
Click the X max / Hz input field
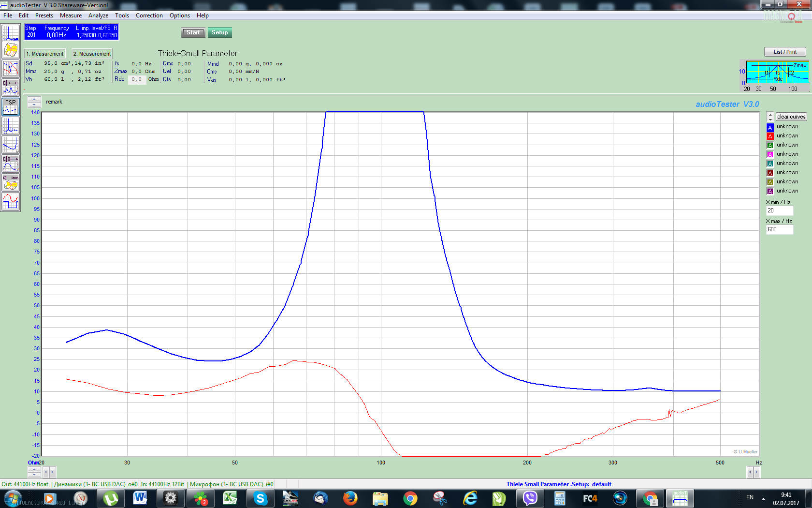pyautogui.click(x=779, y=229)
